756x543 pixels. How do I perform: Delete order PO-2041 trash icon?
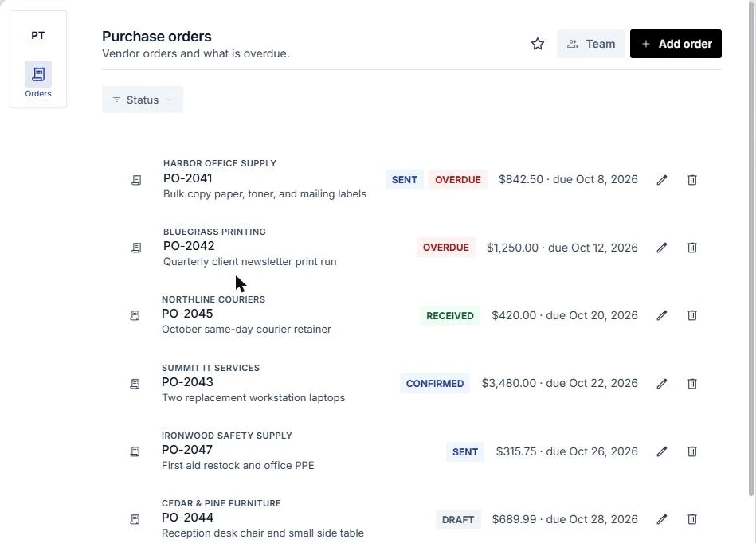692,180
